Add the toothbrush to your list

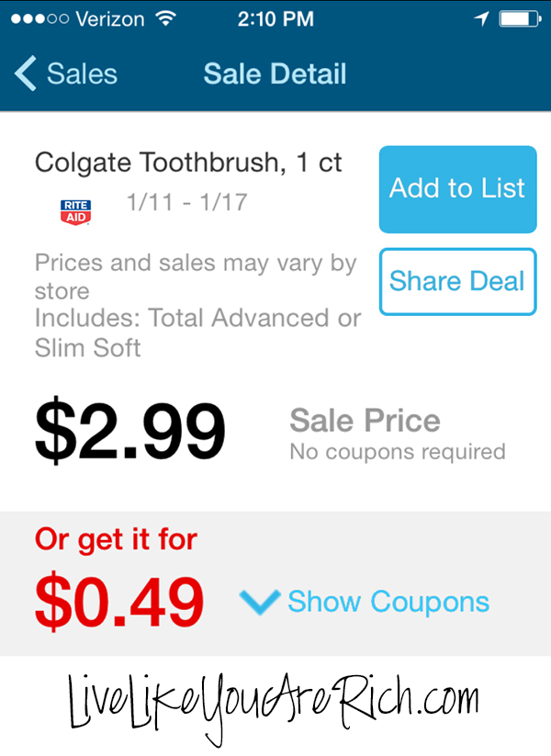click(457, 189)
